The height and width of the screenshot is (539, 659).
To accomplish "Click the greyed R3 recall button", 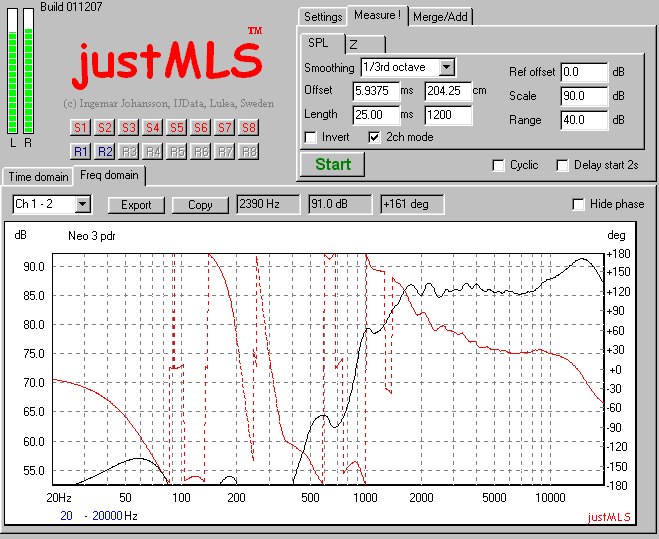I will pos(129,151).
